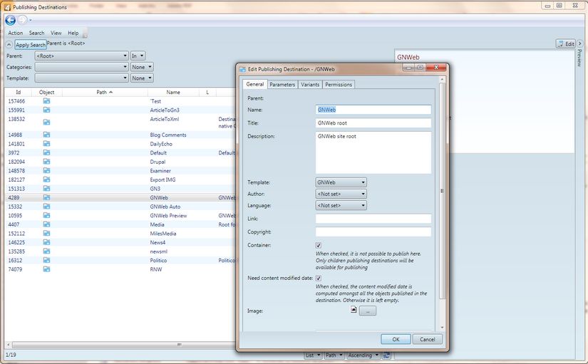Switch to the Parameters tab
The image size is (588, 364).
coord(282,85)
